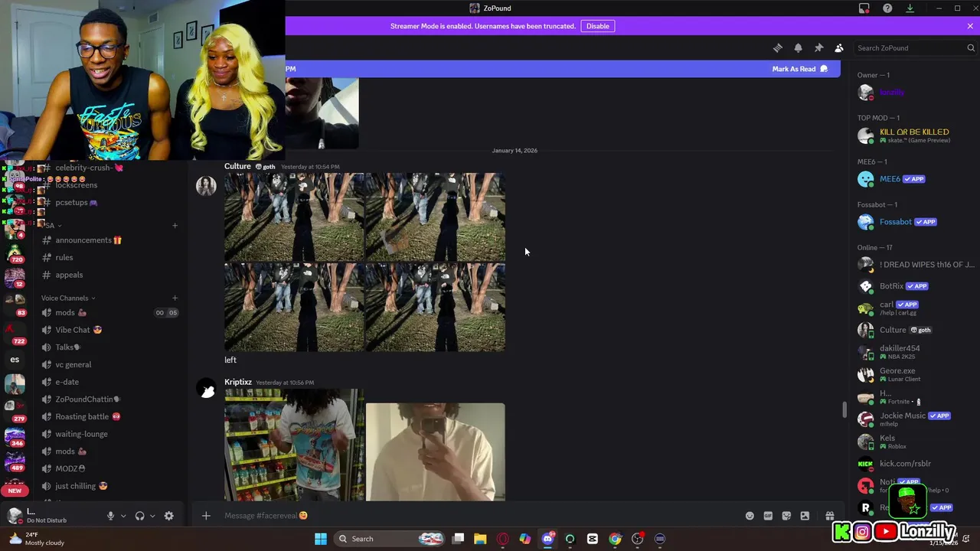Open the inbox icon in title bar

(864, 8)
